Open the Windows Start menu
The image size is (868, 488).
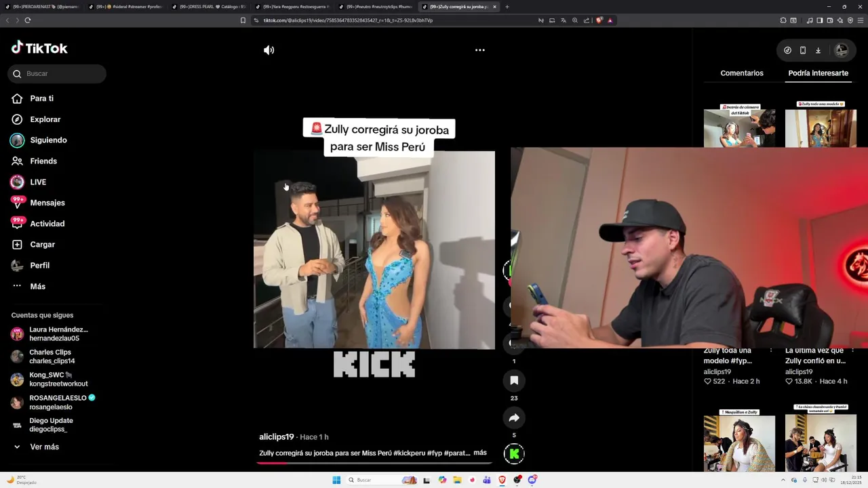click(x=336, y=480)
